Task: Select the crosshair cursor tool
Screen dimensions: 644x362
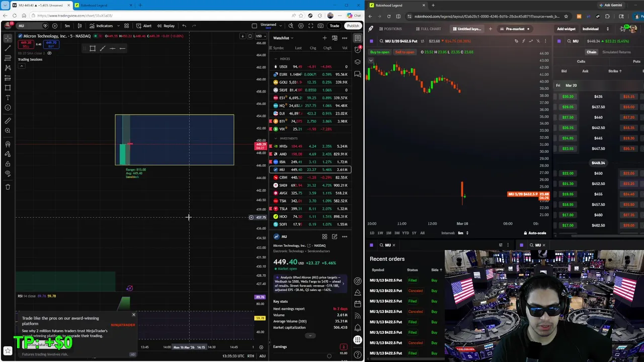Action: (x=8, y=38)
